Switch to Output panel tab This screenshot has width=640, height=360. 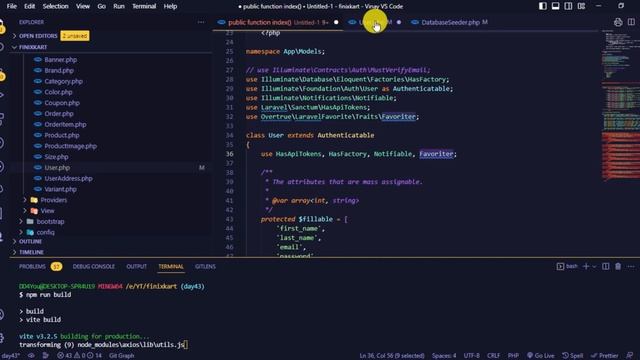[x=136, y=267]
